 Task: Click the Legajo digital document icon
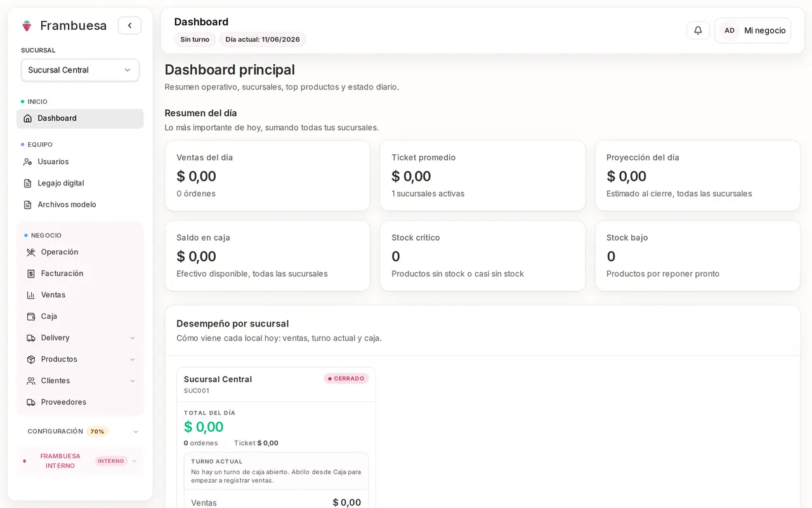(27, 184)
